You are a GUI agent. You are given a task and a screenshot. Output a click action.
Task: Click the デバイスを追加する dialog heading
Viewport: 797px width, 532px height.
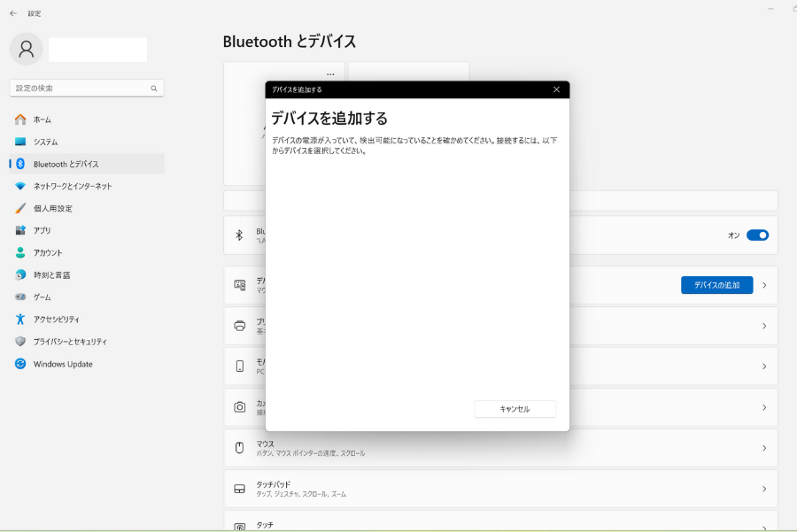pos(329,119)
